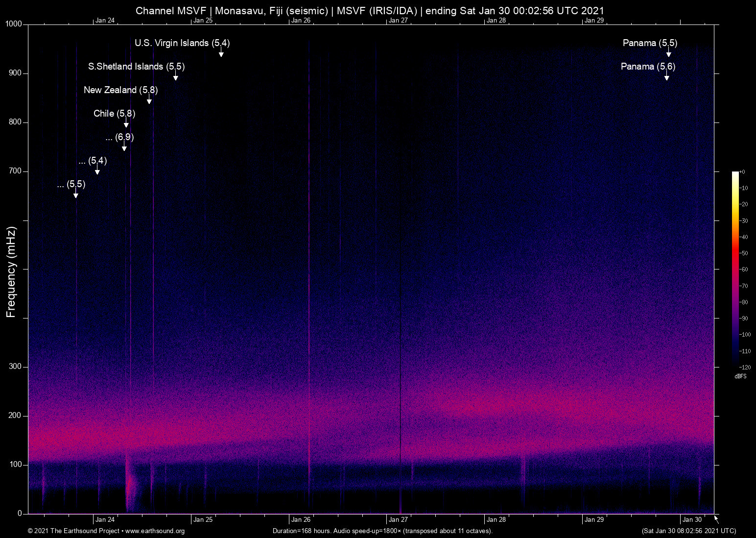
Task: Click arrow marker below Chile (5.8)
Action: pyautogui.click(x=126, y=123)
